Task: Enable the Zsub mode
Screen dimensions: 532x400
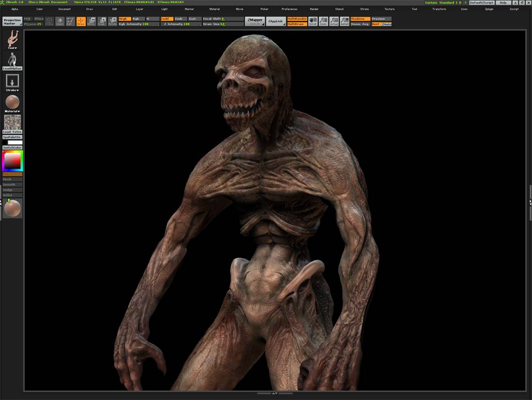Action: (x=180, y=19)
